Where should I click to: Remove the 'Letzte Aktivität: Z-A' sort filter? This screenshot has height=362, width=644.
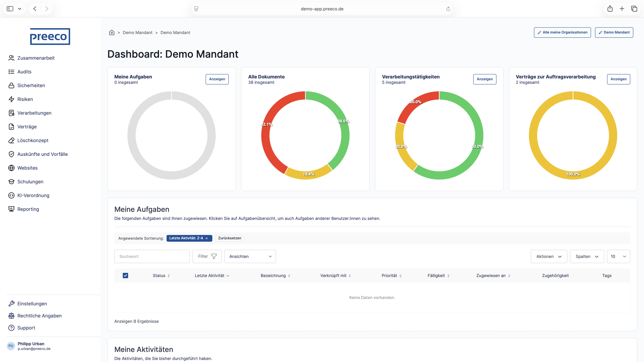[207, 238]
